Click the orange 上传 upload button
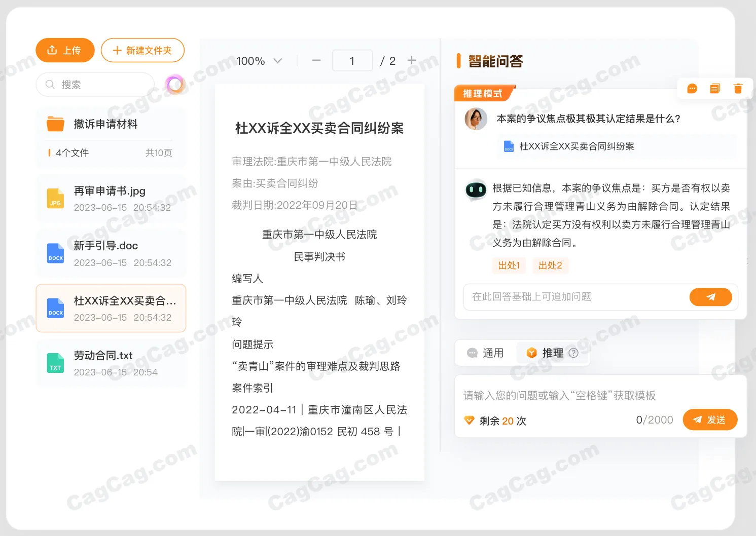756x536 pixels. click(x=65, y=50)
